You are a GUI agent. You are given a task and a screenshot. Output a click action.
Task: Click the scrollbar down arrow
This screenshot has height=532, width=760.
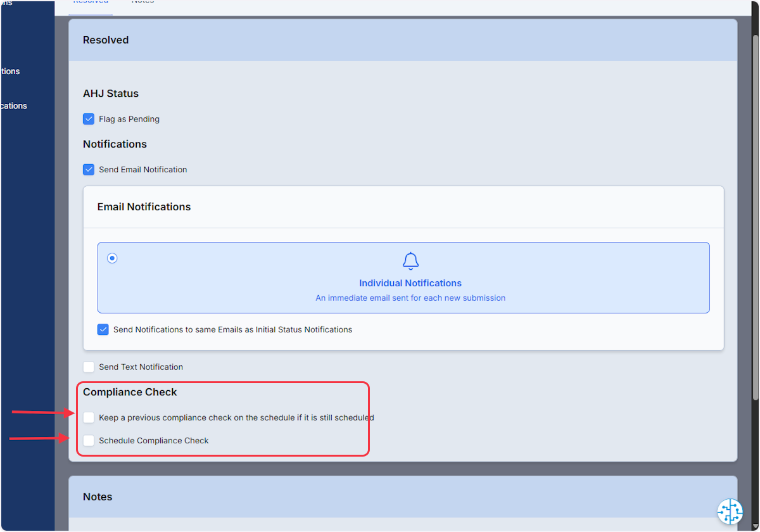[755, 527]
